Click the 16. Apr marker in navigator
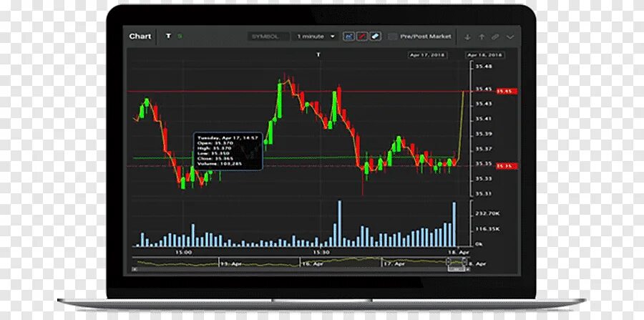The height and width of the screenshot is (320, 644). tap(312, 263)
